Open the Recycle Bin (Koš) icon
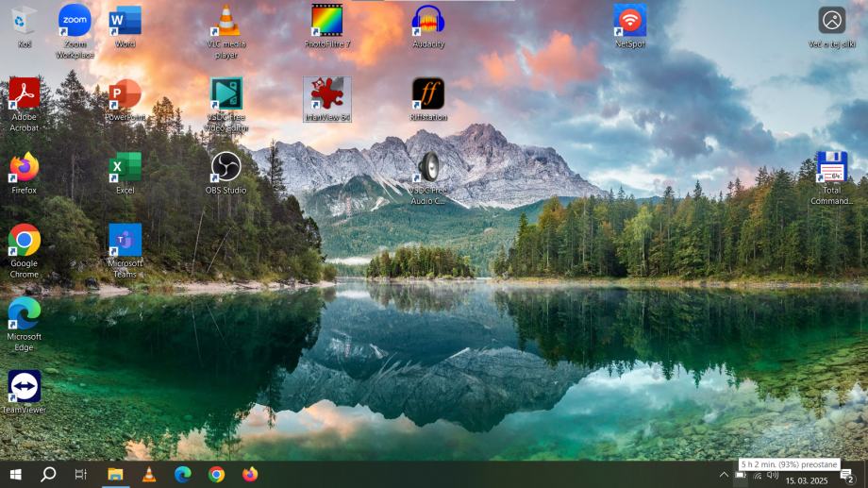 (x=24, y=26)
